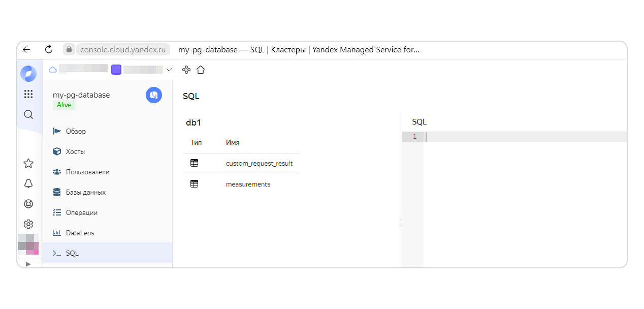Open Yandex Cloud logo home

point(28,74)
